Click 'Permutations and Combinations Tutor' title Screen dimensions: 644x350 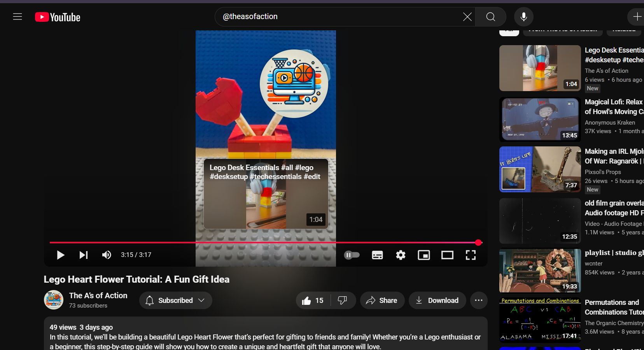tap(614, 307)
